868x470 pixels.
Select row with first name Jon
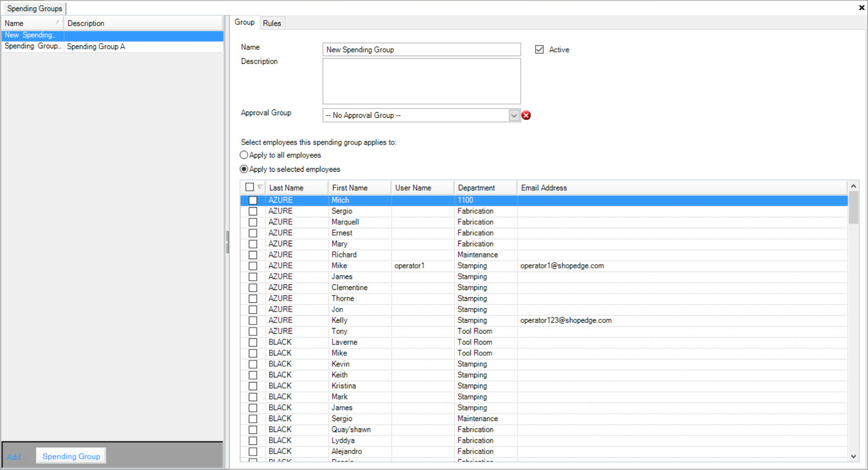click(x=544, y=310)
